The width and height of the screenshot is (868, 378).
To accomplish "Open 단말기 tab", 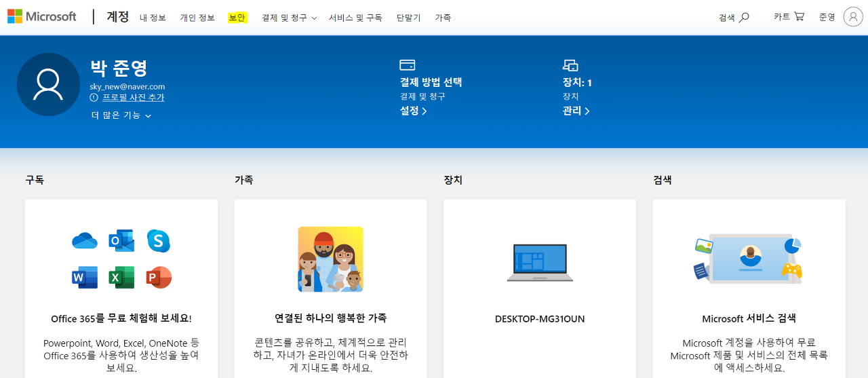I will click(408, 18).
